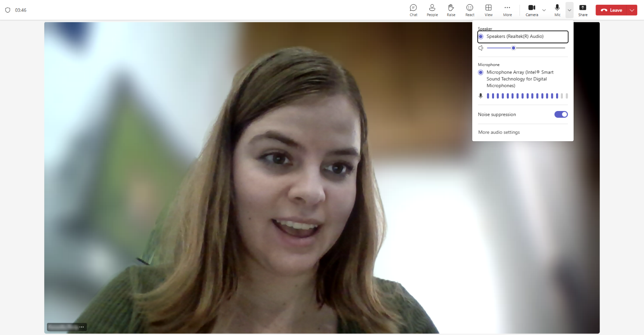Screen dimensions: 644x335
Task: Open the React emoji menu
Action: tap(470, 10)
